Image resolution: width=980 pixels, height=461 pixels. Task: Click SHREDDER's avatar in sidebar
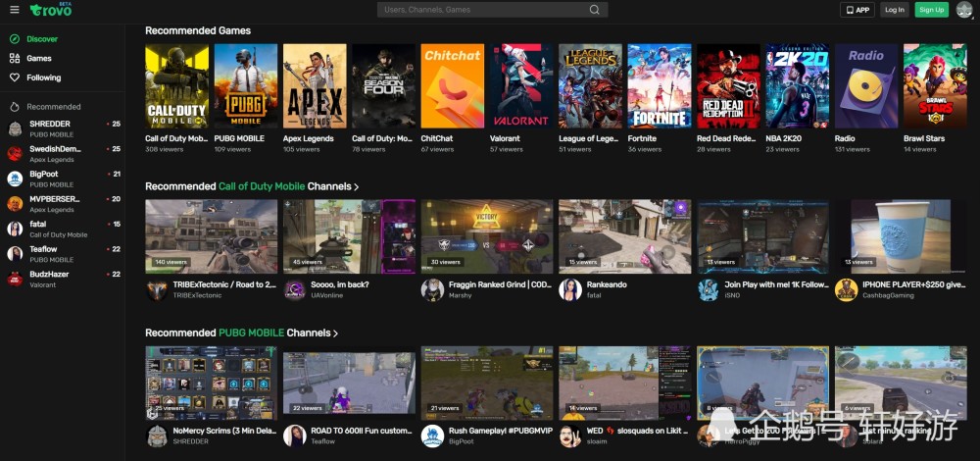[x=15, y=128]
